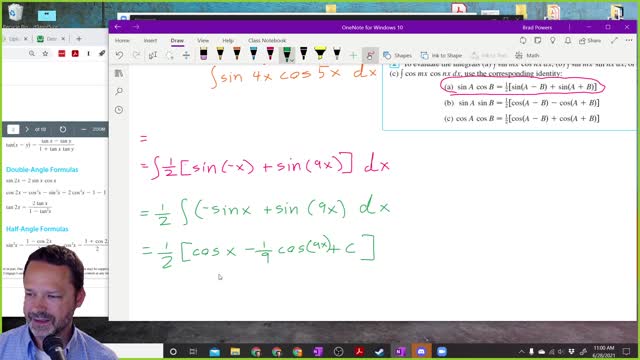This screenshot has width=640, height=360.
Task: Activate the Lasso Select tool
Action: 170,55
